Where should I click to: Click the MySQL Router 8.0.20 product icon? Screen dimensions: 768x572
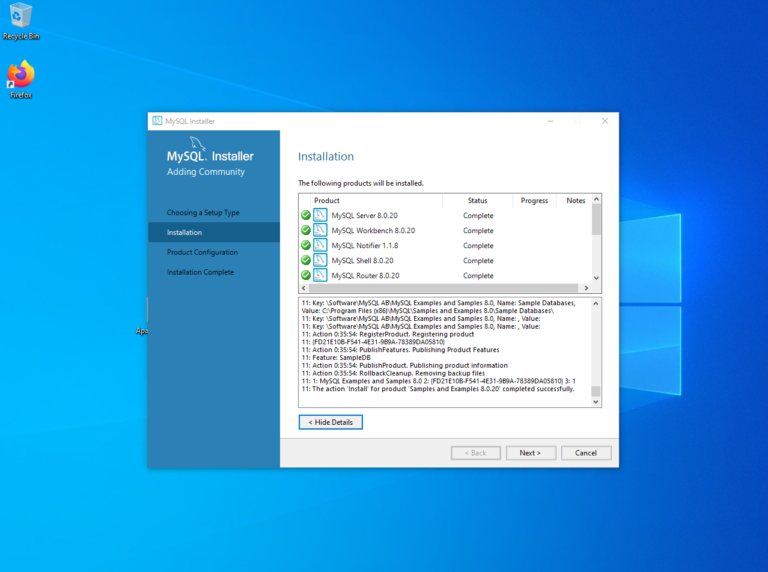tap(320, 275)
